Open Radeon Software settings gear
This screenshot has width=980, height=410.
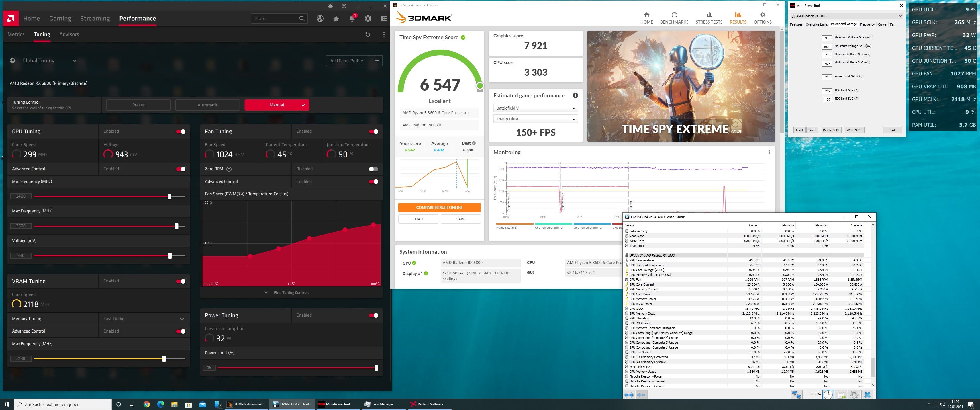pyautogui.click(x=368, y=18)
